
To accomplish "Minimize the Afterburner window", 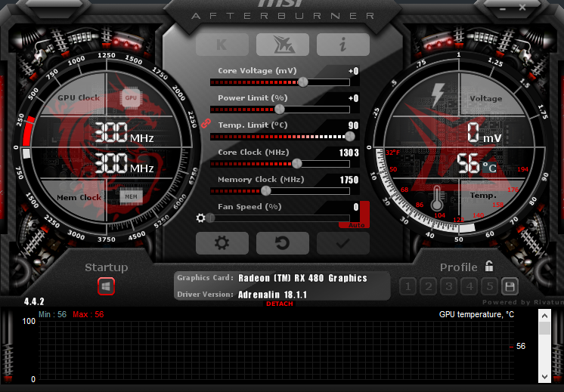I will [503, 8].
